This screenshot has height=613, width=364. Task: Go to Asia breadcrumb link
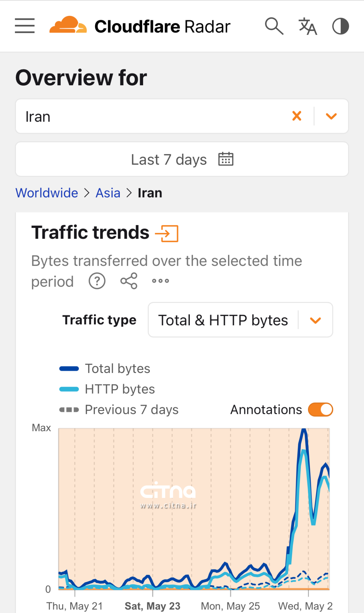[108, 193]
